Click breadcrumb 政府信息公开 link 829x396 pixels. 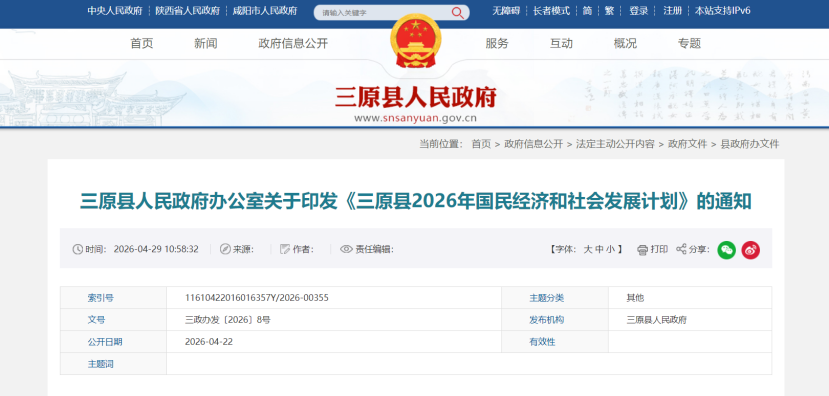[x=533, y=144]
